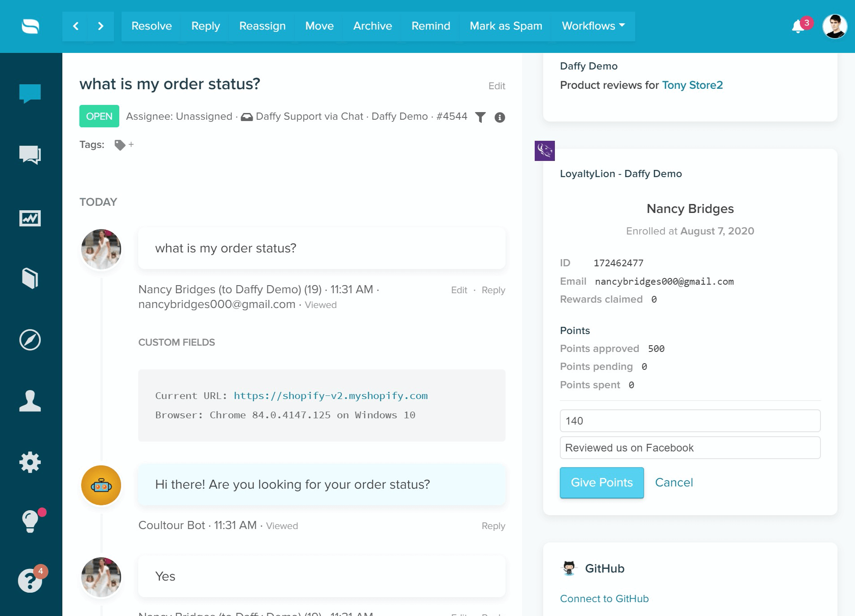Open the knowledge base book icon
This screenshot has width=855, height=616.
[x=30, y=278]
